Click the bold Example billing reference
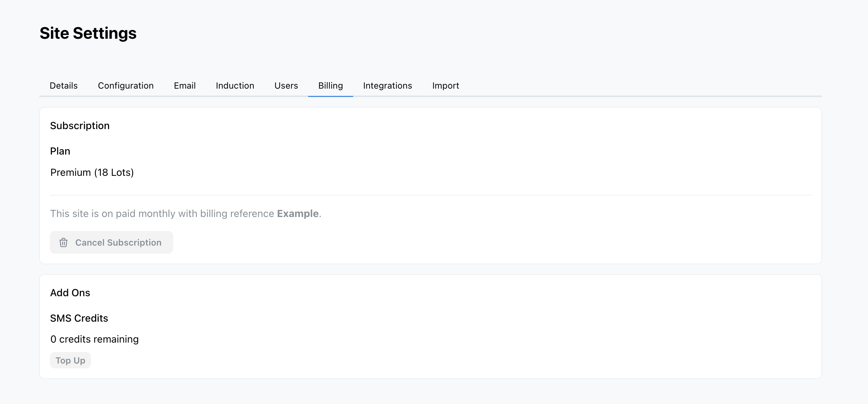This screenshot has height=404, width=868. pos(298,214)
